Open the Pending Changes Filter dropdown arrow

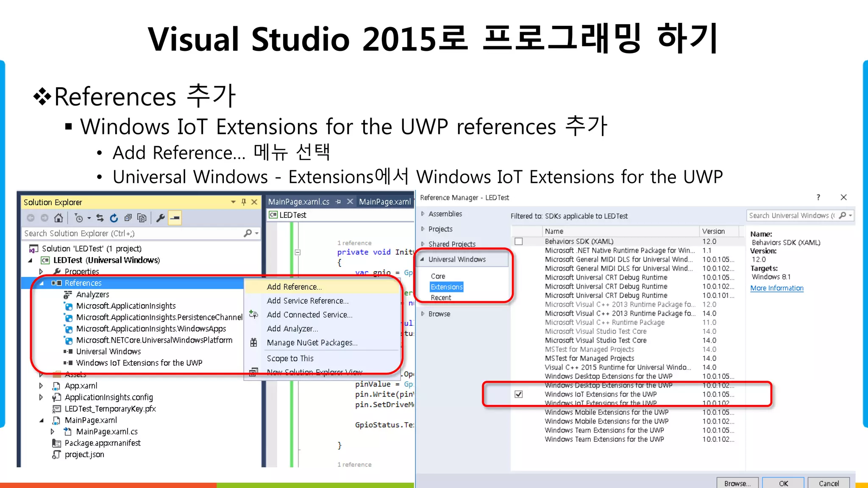[x=89, y=218]
